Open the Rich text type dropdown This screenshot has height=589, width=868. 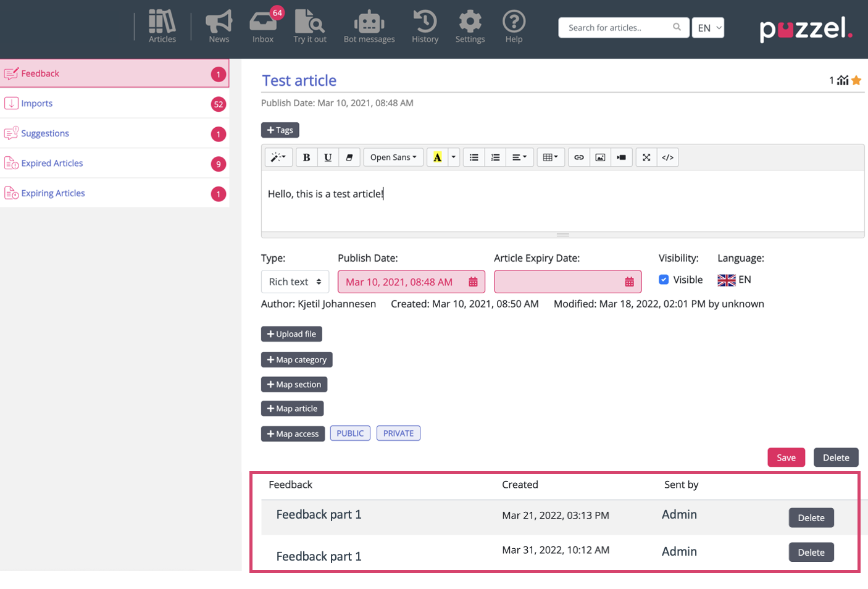[294, 282]
